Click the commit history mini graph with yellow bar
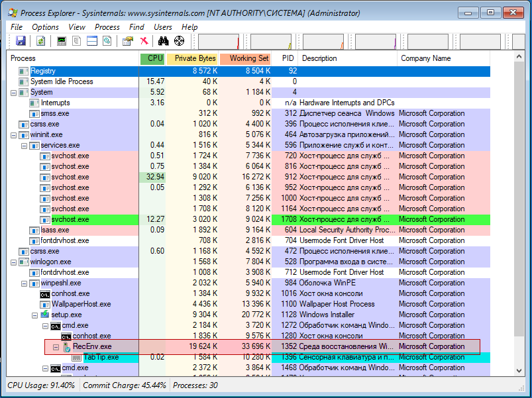 pos(271,41)
